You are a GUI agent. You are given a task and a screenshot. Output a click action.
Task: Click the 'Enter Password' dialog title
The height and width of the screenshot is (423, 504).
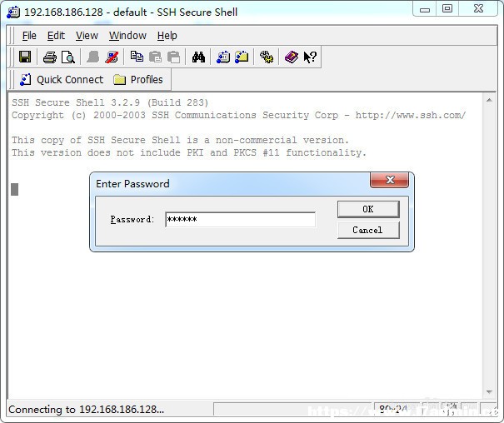pos(132,184)
